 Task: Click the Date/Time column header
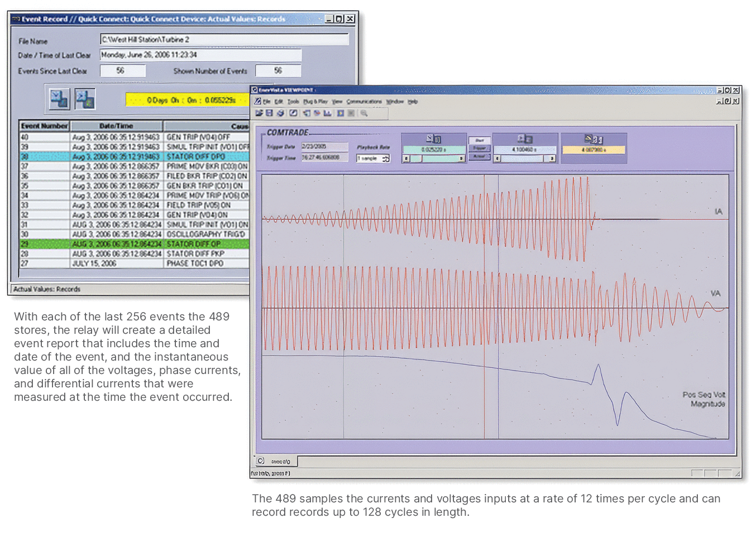tap(117, 126)
